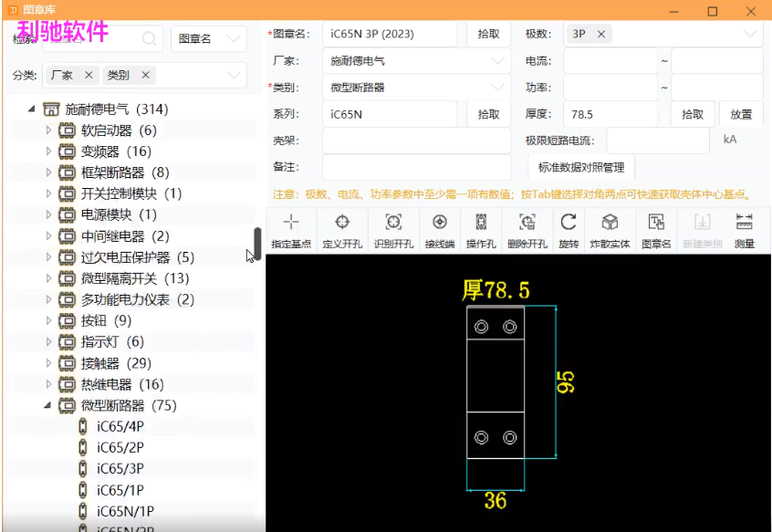Screen dimensions: 772x532
Task: Click 拾取 next to 图章名 field
Action: 488,34
